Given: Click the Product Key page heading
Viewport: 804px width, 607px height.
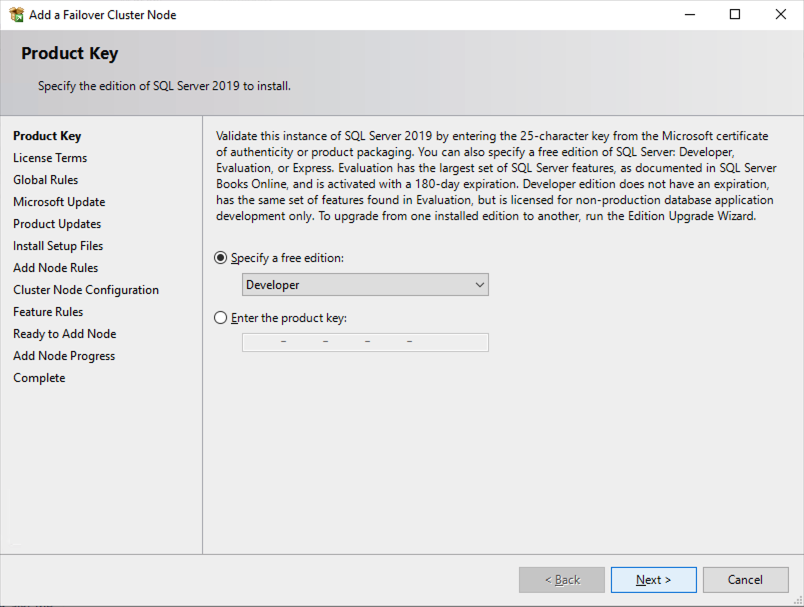Looking at the screenshot, I should click(x=70, y=53).
